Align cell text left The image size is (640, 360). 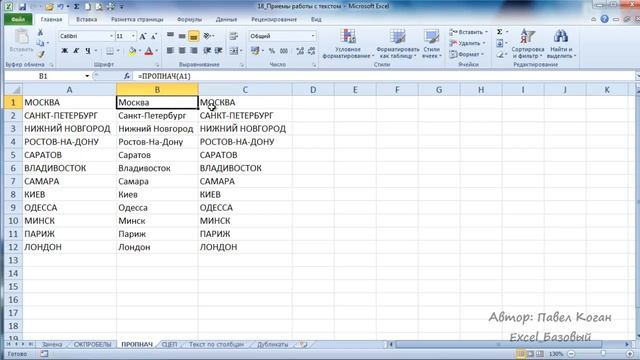[x=171, y=51]
